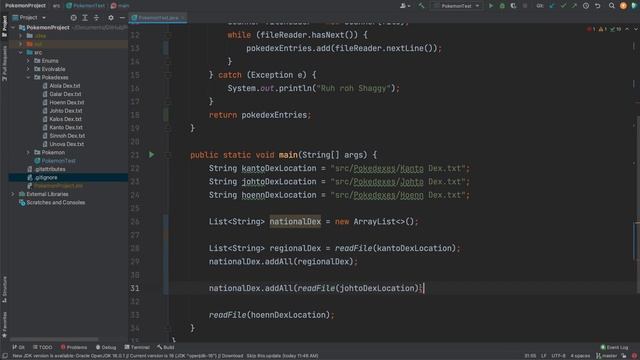
Task: Click master Git branch in status bar
Action: (x=607, y=356)
